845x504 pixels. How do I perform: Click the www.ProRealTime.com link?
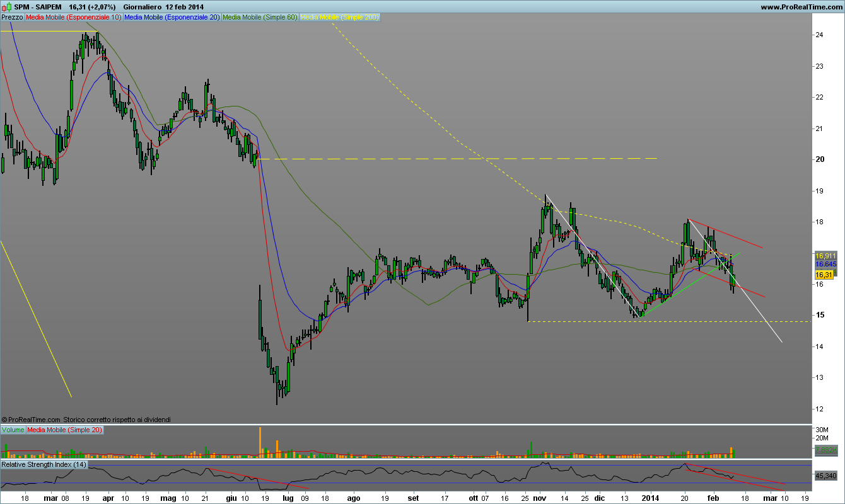(801, 6)
